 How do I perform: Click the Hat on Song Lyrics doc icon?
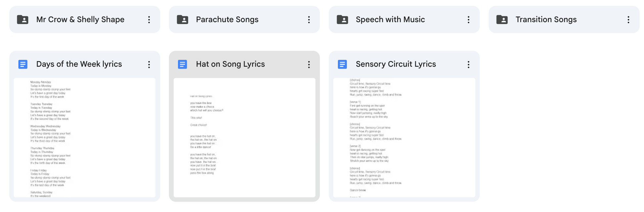182,64
